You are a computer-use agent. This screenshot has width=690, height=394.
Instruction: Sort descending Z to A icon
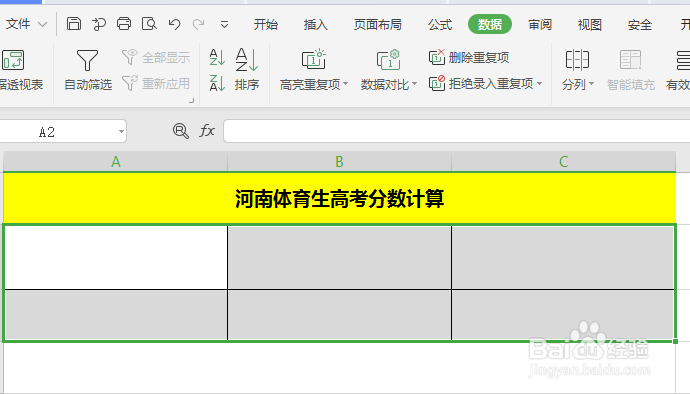coord(217,83)
